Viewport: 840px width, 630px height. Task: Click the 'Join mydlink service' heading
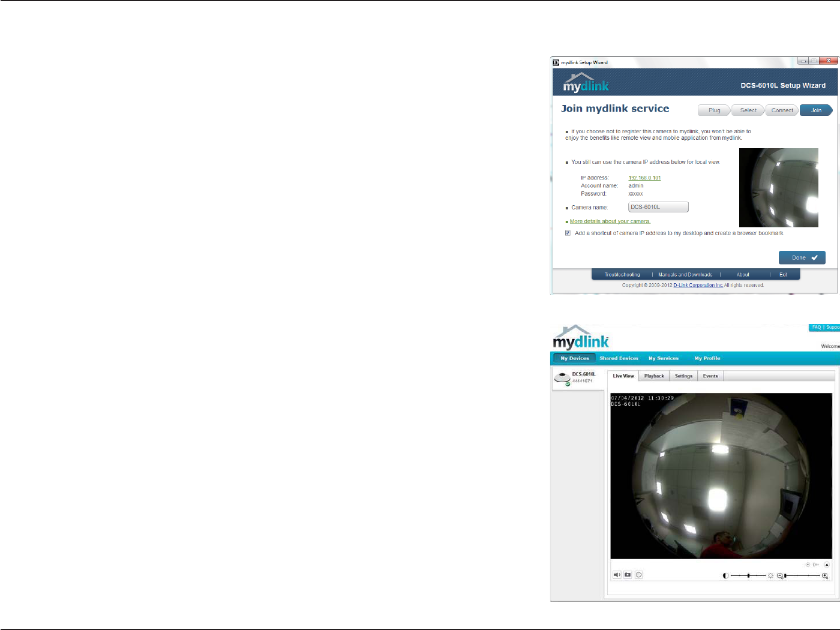pyautogui.click(x=615, y=109)
